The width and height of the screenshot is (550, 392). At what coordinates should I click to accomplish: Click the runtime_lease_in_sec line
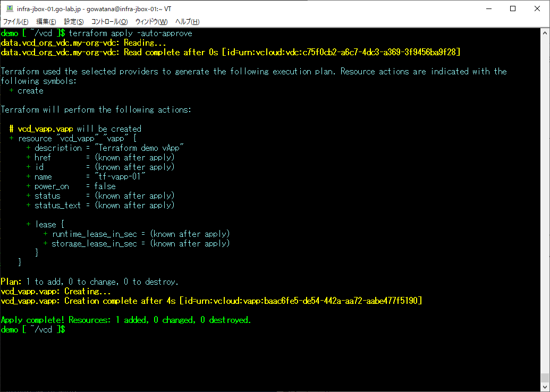click(137, 234)
